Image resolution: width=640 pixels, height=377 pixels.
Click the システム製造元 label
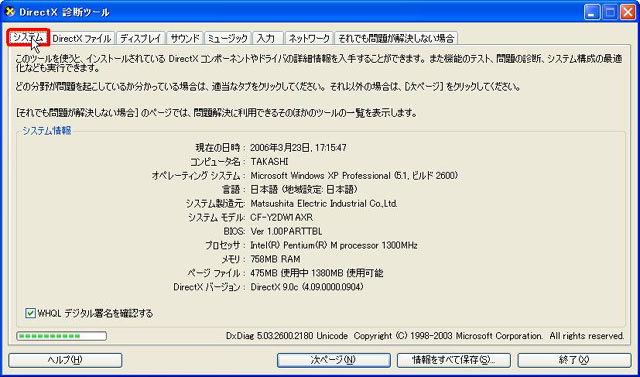tap(215, 203)
